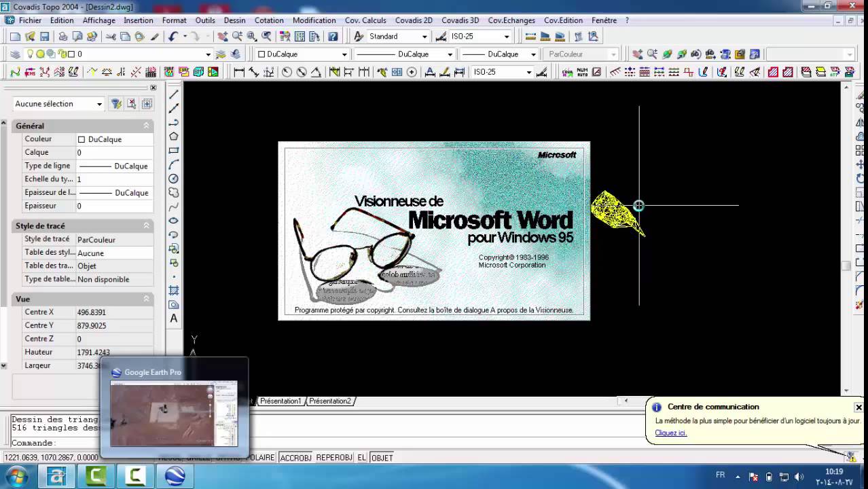Click the Quick Select funnel icon in properties
This screenshot has width=868, height=489.
coord(117,104)
